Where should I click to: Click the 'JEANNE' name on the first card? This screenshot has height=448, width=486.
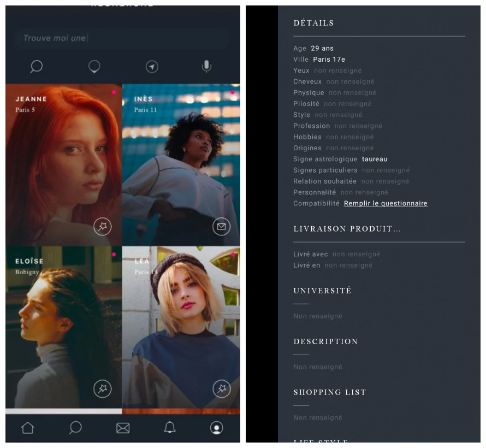click(x=31, y=99)
